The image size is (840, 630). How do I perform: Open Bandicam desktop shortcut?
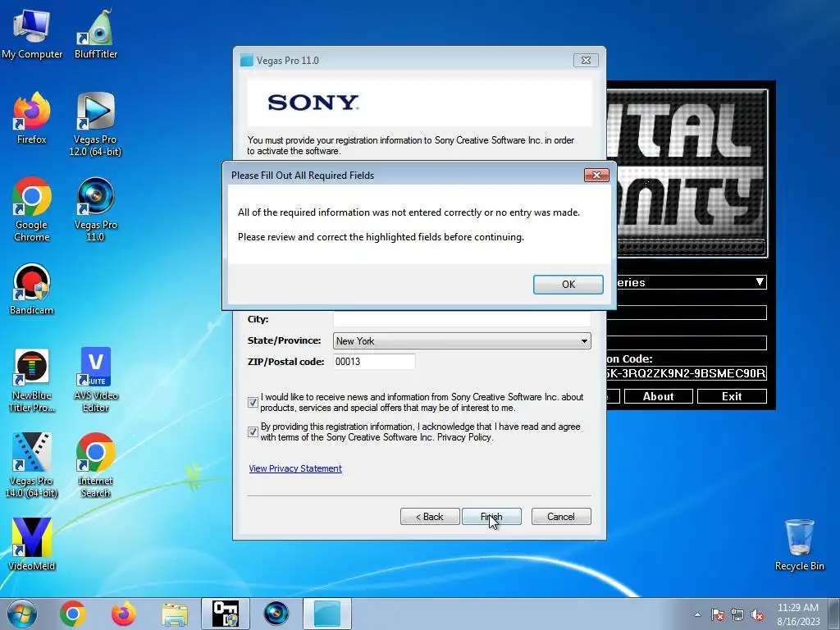(32, 290)
